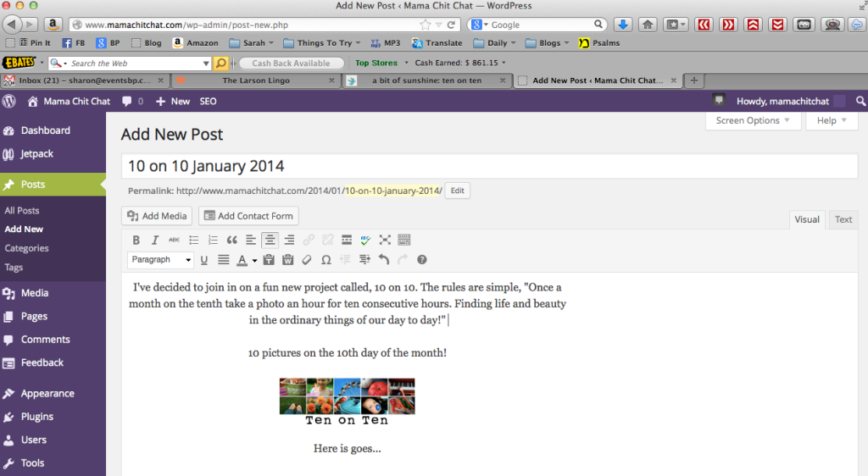
Task: Click the Insert More tag icon
Action: point(347,241)
